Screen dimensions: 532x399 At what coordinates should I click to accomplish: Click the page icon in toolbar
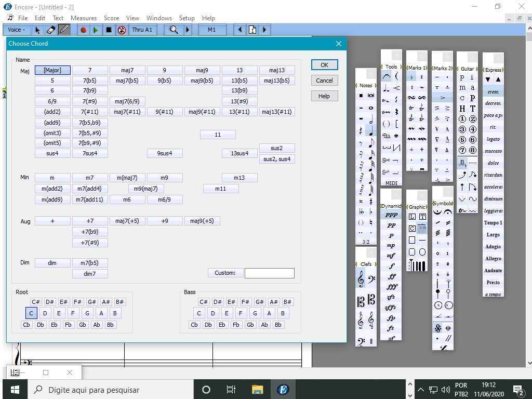coord(252,30)
